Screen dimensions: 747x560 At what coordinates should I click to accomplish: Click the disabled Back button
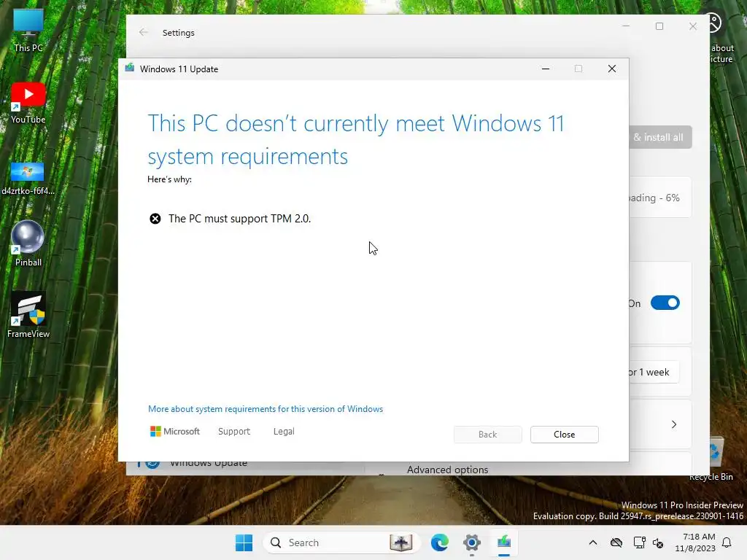487,435
